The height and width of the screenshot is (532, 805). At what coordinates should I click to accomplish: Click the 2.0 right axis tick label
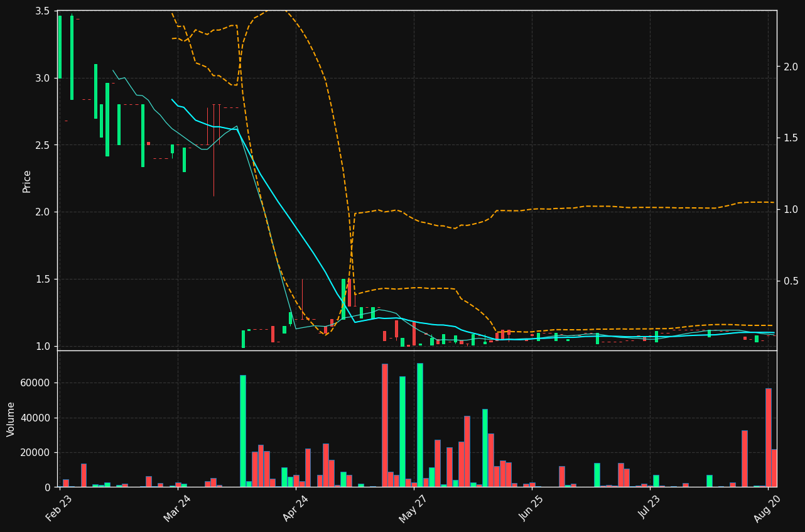791,67
